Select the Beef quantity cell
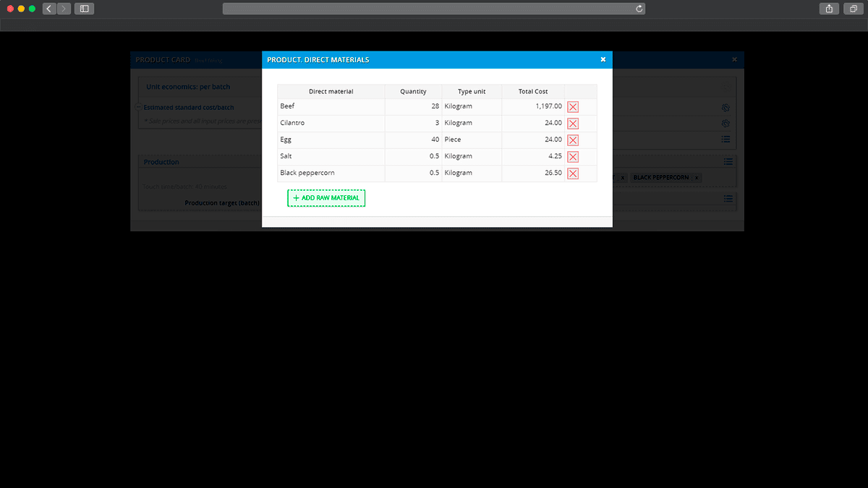This screenshot has width=868, height=488. (413, 106)
